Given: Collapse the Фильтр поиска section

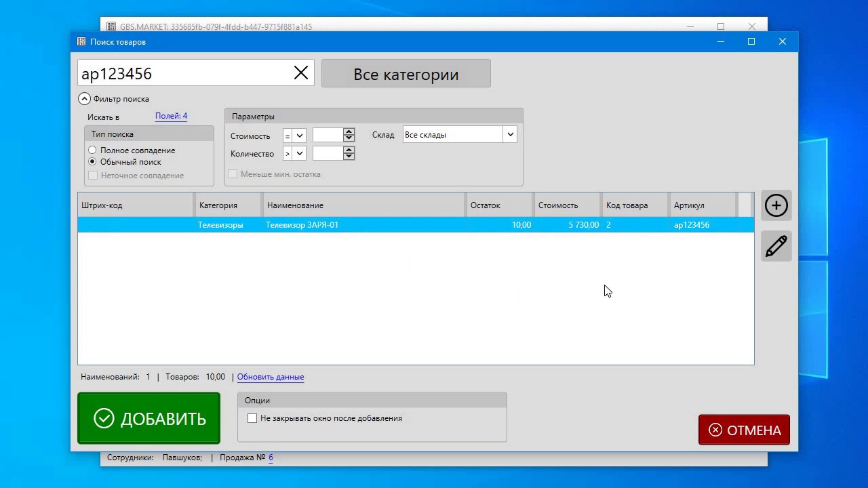Looking at the screenshot, I should click(x=84, y=99).
